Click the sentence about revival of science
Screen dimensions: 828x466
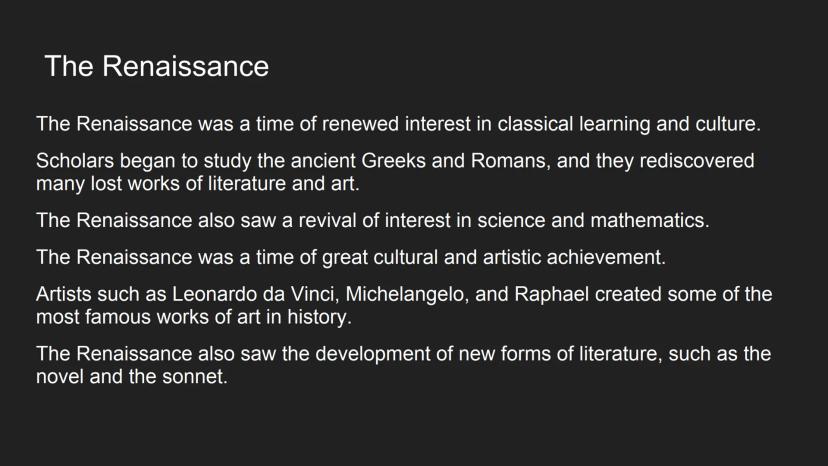(x=372, y=221)
